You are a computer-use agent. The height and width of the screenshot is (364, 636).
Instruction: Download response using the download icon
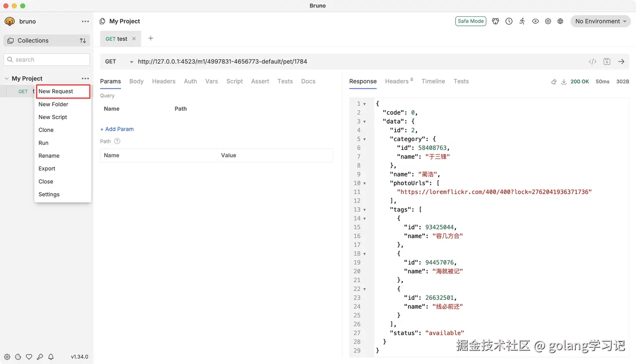tap(564, 82)
